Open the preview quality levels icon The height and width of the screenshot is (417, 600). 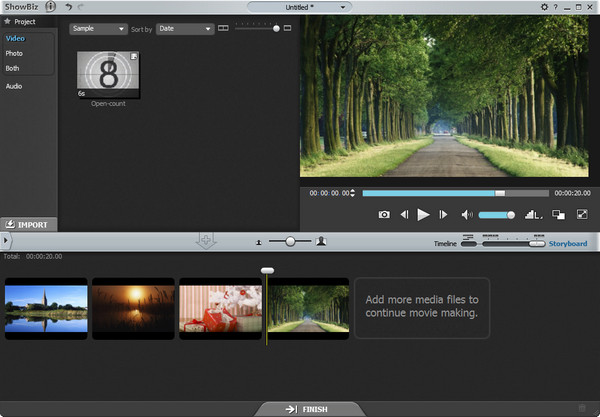pos(532,214)
